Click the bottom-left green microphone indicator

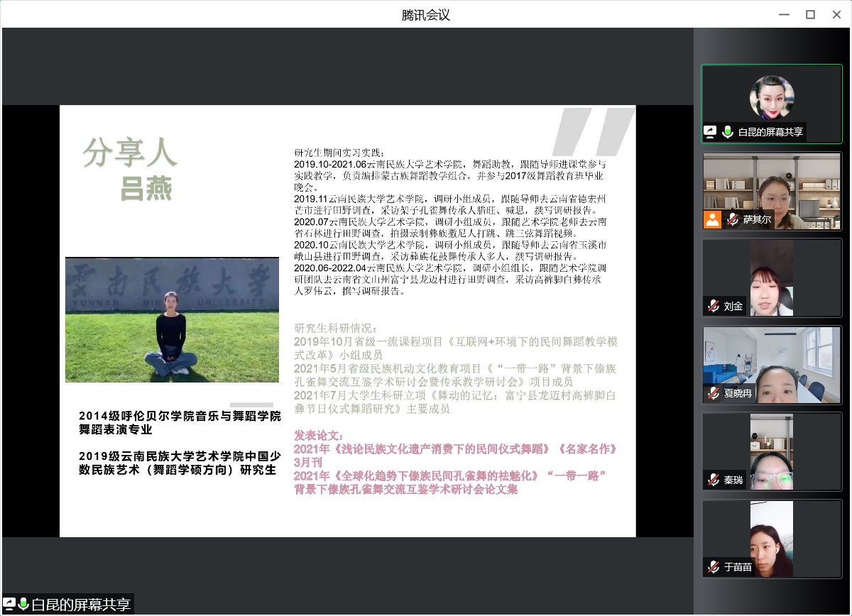tap(23, 604)
